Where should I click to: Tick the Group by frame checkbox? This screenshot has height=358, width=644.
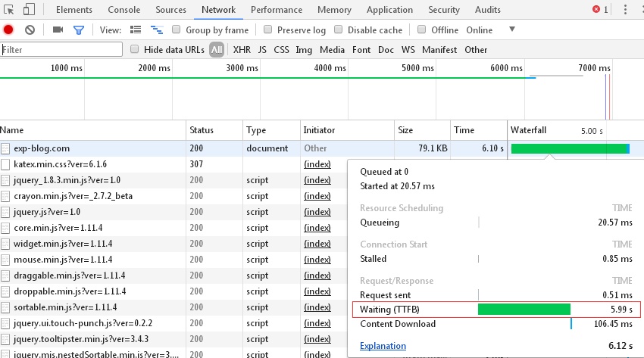[x=177, y=29]
